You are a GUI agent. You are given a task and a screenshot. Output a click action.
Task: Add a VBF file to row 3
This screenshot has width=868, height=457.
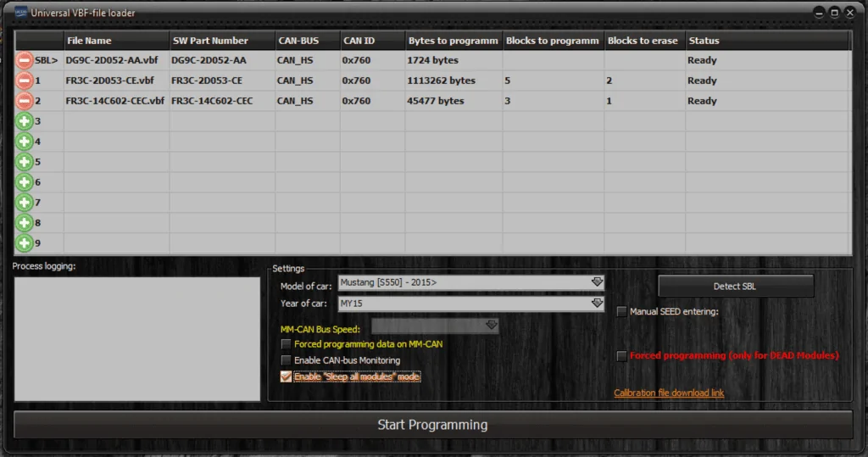click(x=24, y=121)
